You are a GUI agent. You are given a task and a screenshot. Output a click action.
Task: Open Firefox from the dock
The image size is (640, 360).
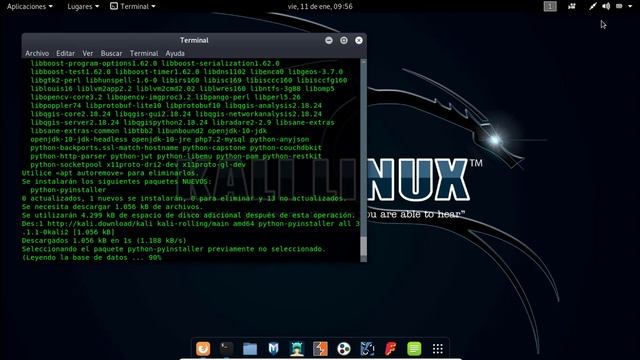pos(203,349)
